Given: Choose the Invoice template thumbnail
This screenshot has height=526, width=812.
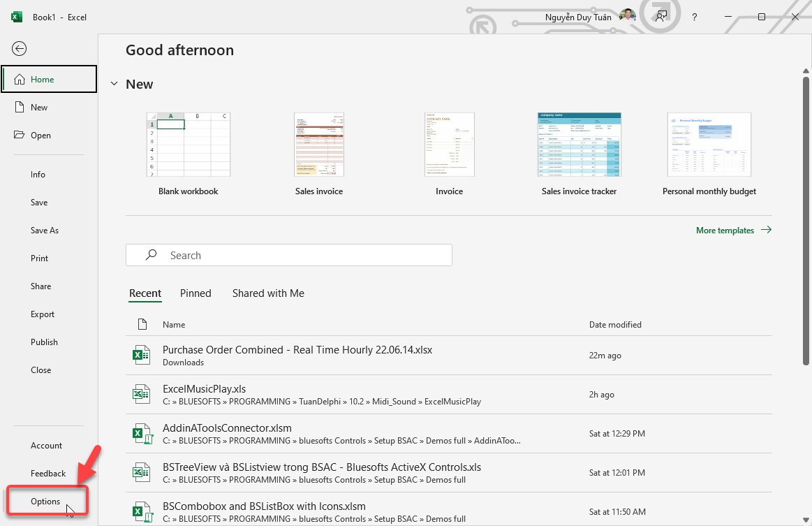Looking at the screenshot, I should pos(450,145).
